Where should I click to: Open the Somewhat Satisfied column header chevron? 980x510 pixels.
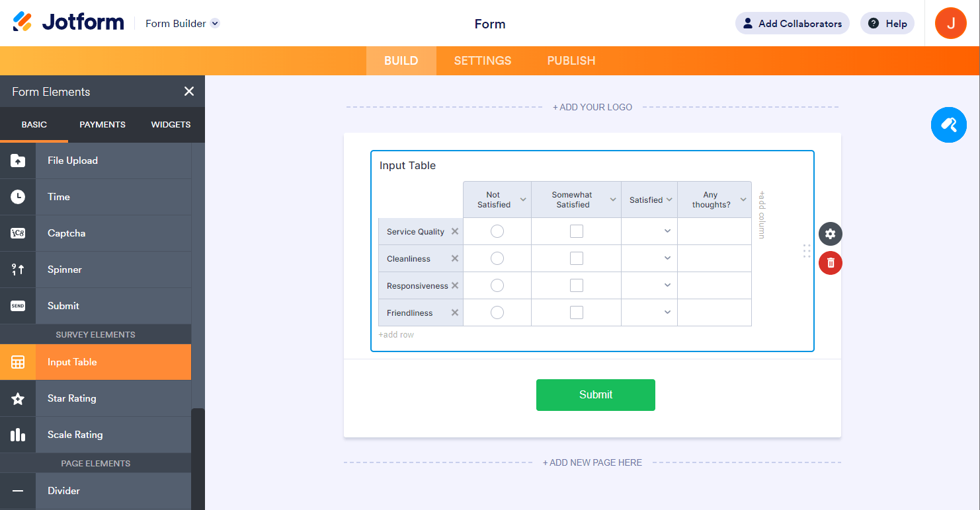pos(613,200)
